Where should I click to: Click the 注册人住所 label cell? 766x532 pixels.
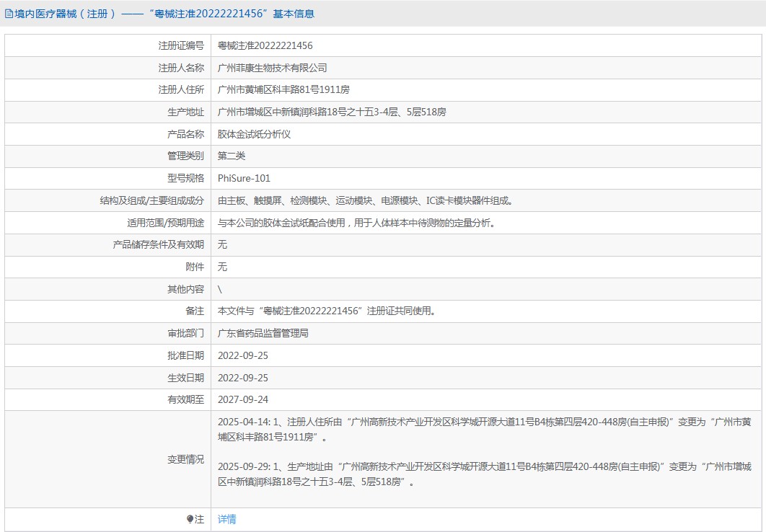(x=108, y=90)
